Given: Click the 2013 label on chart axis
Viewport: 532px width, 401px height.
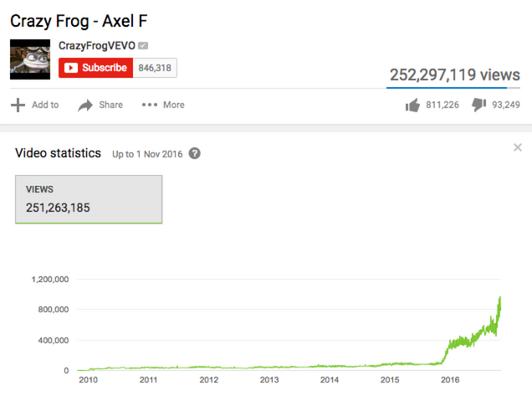Looking at the screenshot, I should point(269,379).
